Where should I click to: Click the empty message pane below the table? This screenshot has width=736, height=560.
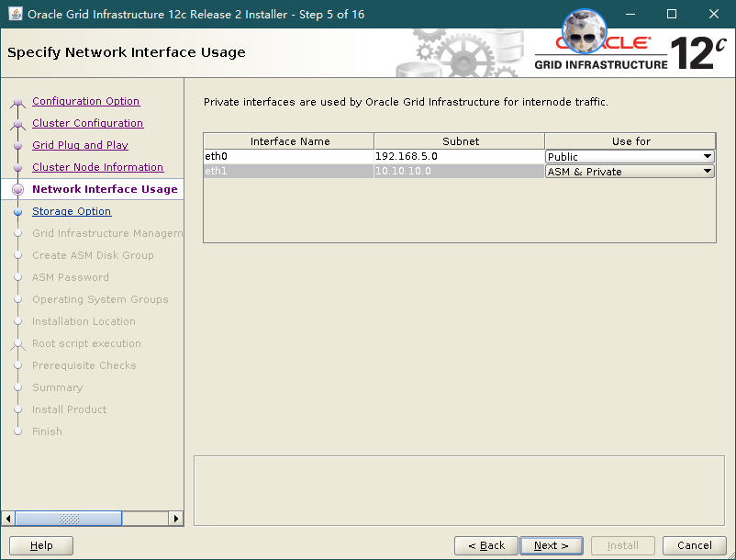459,490
